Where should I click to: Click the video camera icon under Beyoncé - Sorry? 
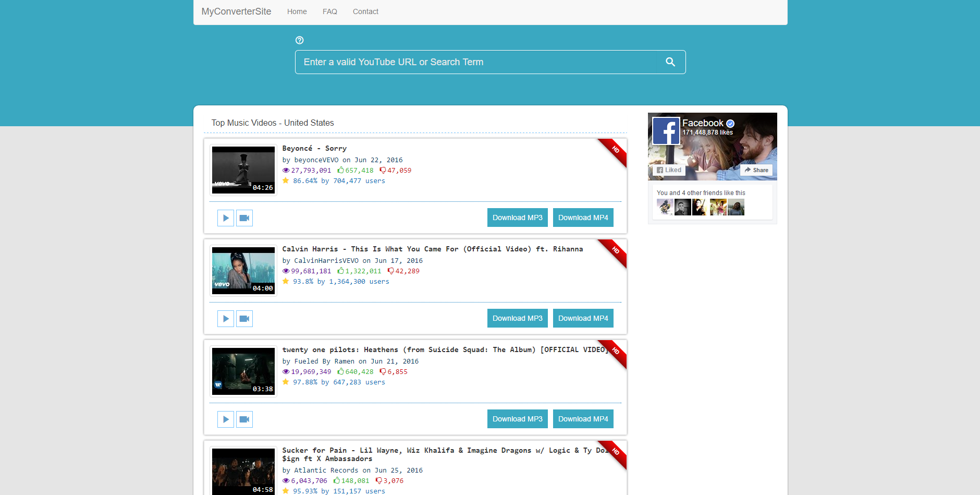coord(244,218)
